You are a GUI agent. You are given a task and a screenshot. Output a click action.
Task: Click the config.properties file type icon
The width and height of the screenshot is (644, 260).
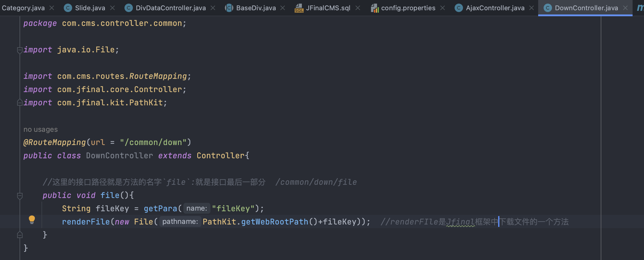pos(375,8)
